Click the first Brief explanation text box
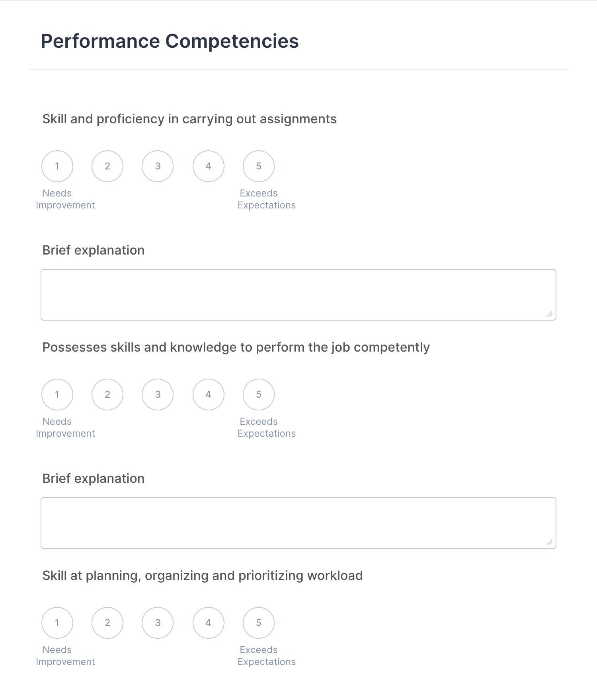 [298, 295]
